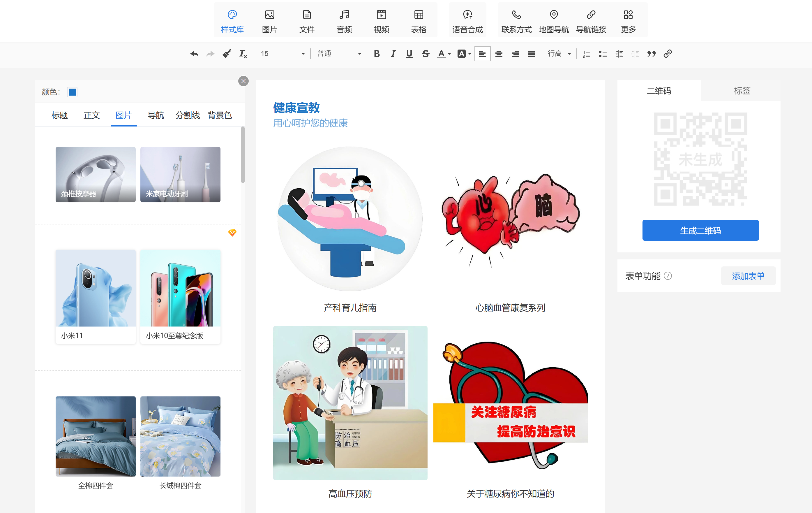Open the blue 颜色 color swatch
Viewport: 812px width, 513px height.
(72, 92)
